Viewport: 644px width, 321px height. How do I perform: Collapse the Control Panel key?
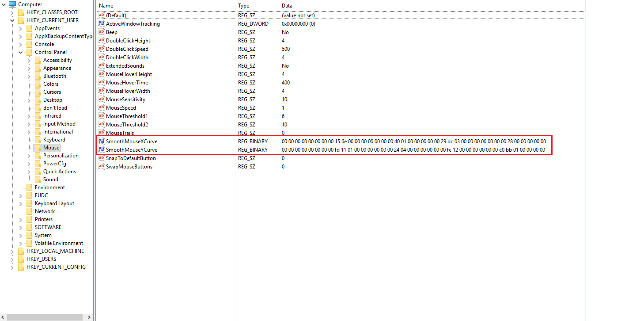pos(20,52)
